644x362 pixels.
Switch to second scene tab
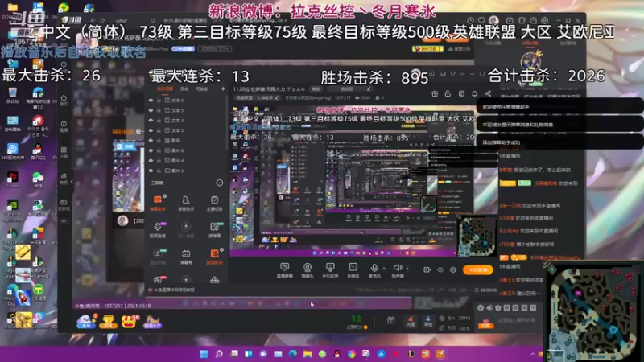coord(184,88)
